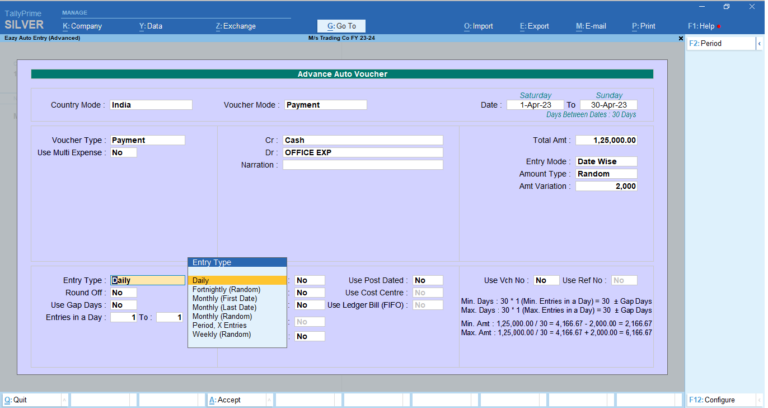Click the company name M/s Trading Co

tap(341, 38)
